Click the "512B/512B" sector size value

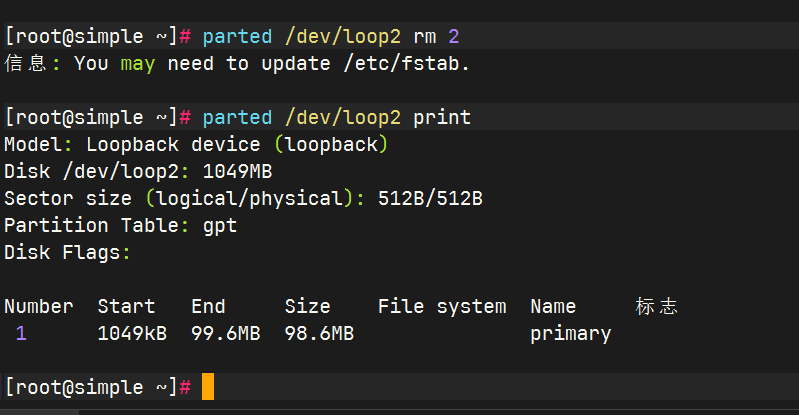pyautogui.click(x=430, y=198)
